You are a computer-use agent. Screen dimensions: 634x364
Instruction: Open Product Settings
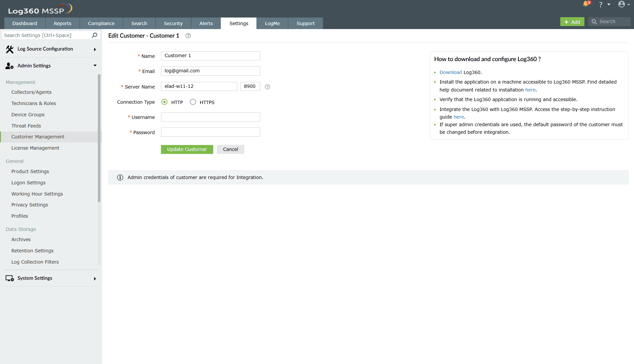coord(30,171)
